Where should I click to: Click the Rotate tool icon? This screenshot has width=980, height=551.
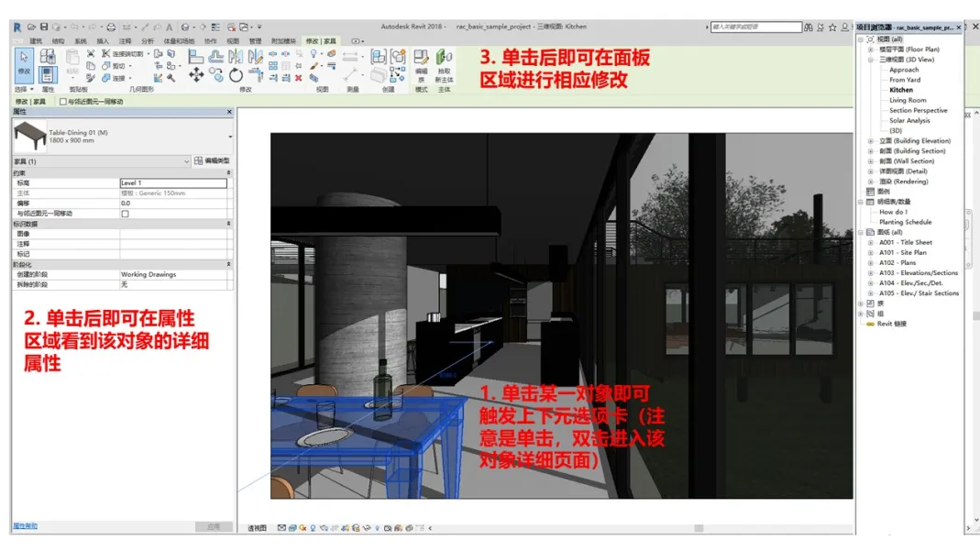236,74
